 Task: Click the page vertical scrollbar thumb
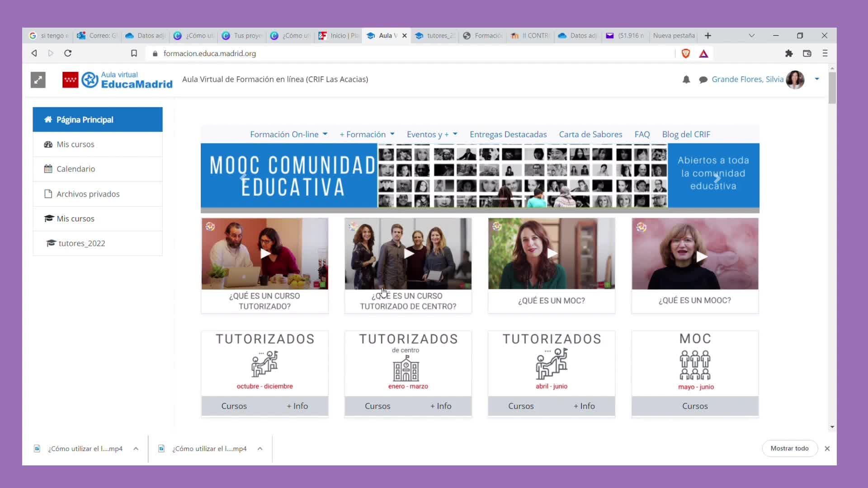[832, 87]
